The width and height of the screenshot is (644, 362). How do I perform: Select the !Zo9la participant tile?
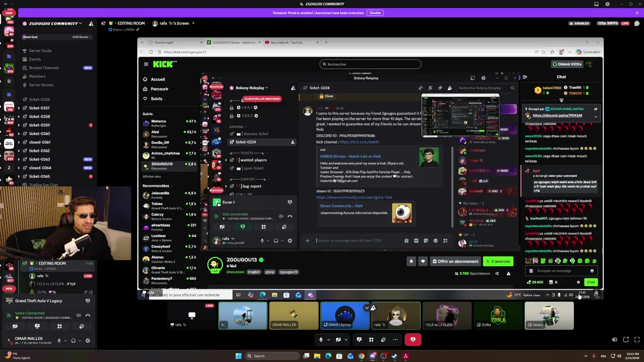[x=498, y=316]
